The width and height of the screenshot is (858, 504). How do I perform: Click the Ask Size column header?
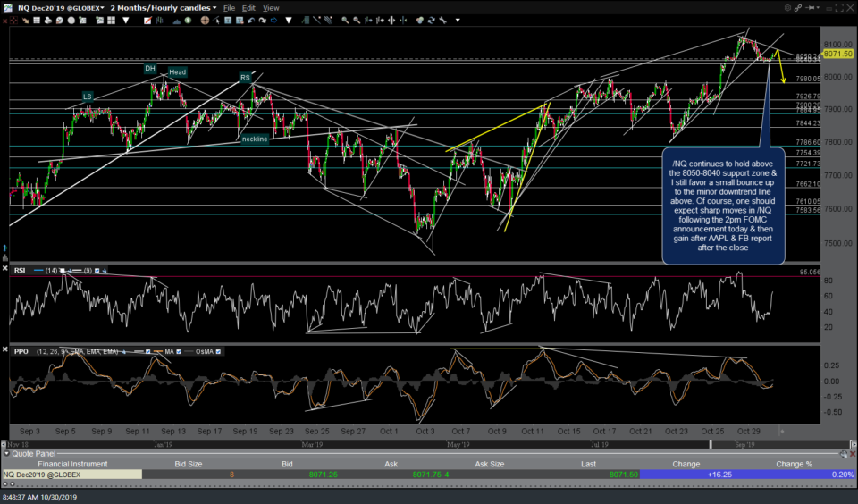click(x=489, y=464)
